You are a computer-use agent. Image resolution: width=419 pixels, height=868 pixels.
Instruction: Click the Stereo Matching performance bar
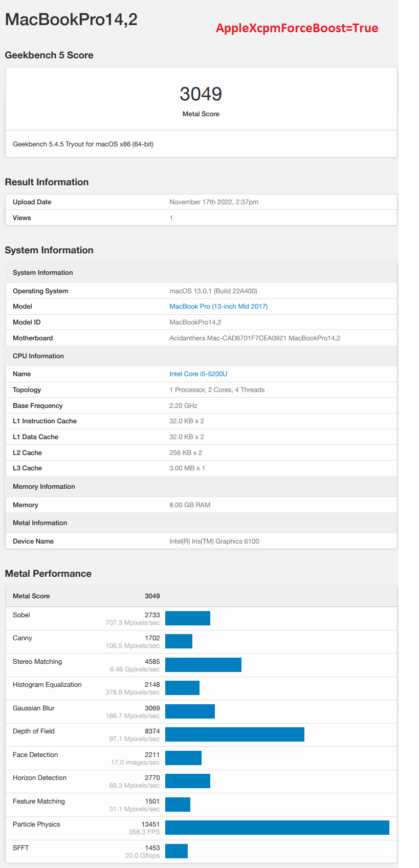[203, 665]
